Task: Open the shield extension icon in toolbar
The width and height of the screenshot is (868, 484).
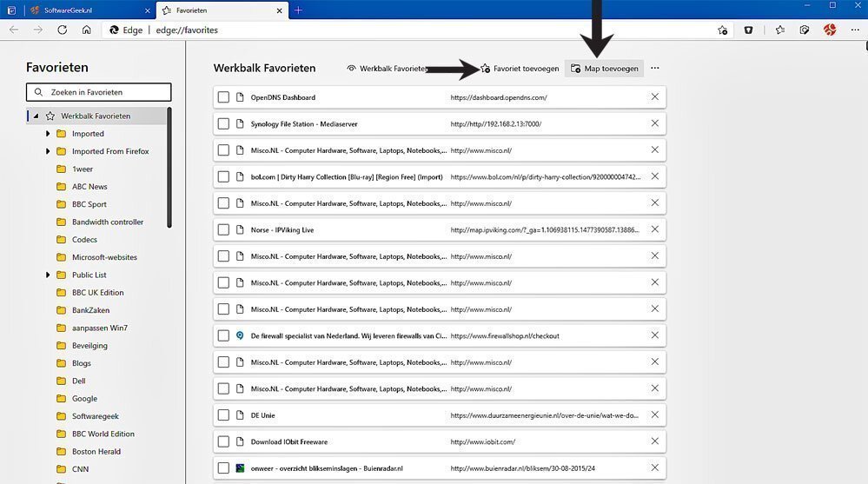Action: tap(748, 30)
